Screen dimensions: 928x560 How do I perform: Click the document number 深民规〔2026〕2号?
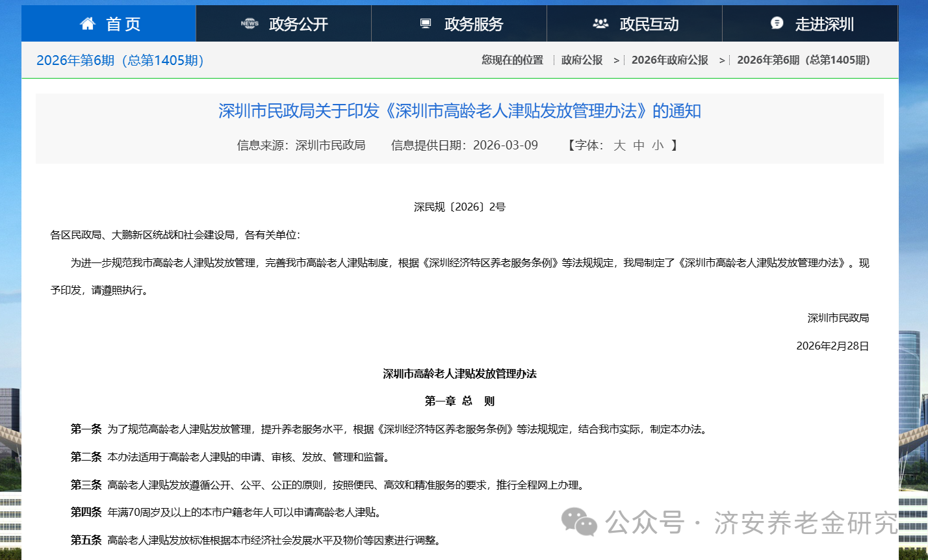tap(459, 207)
